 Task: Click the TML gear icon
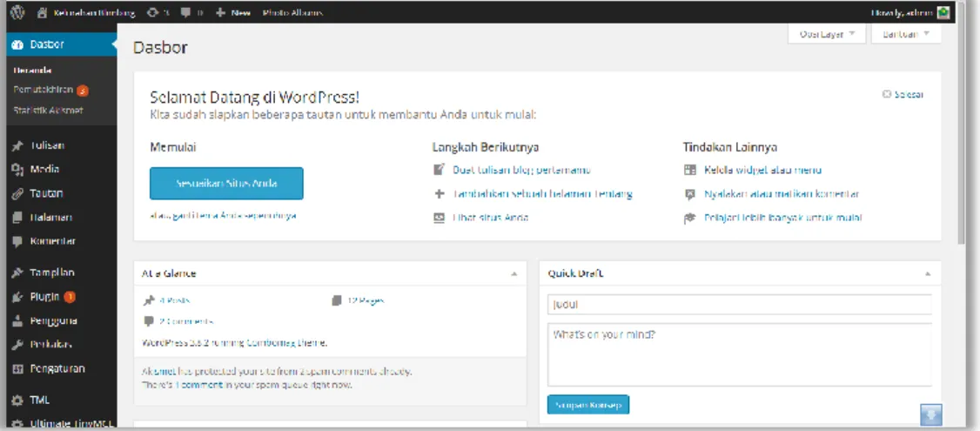point(18,400)
